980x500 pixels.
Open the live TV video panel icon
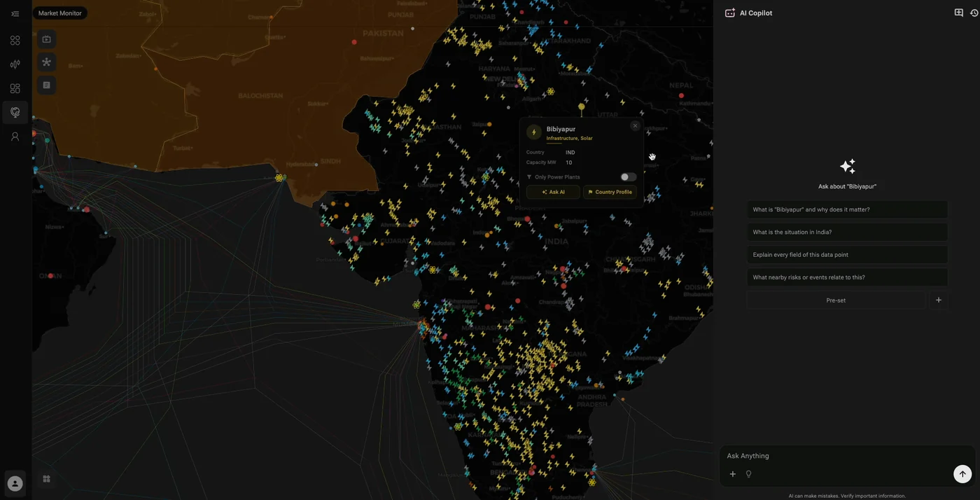coord(46,39)
